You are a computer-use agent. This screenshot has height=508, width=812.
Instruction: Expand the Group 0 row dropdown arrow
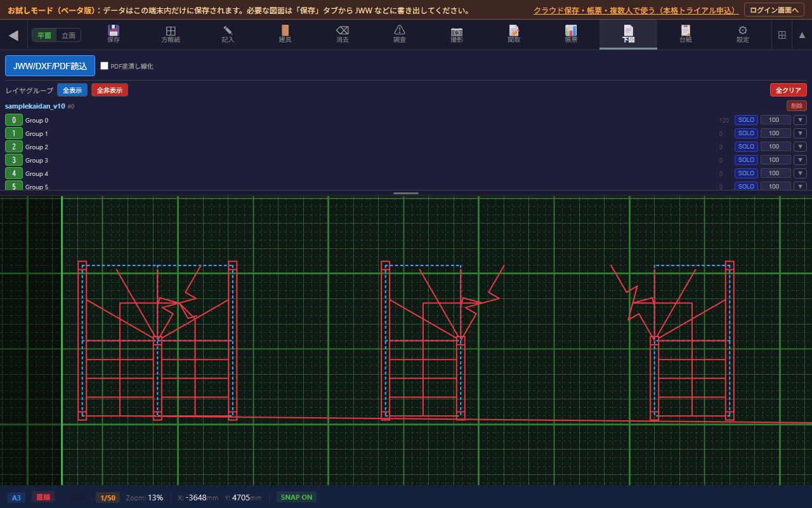(800, 120)
